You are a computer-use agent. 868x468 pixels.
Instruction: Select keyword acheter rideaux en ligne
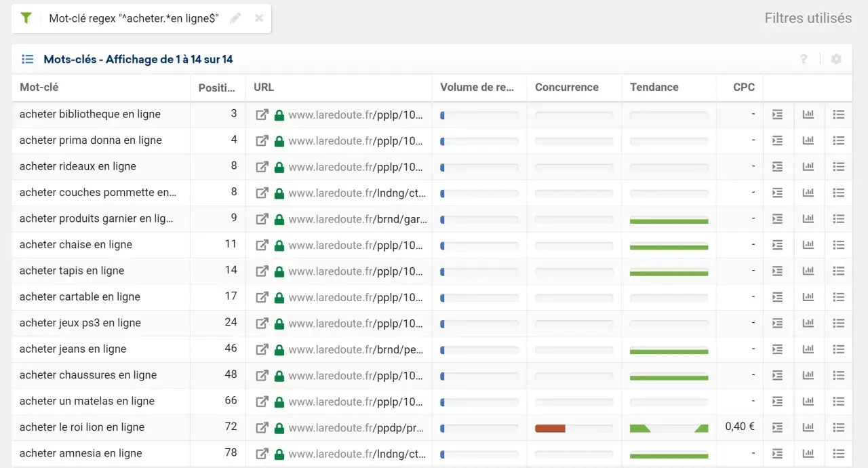coord(78,166)
